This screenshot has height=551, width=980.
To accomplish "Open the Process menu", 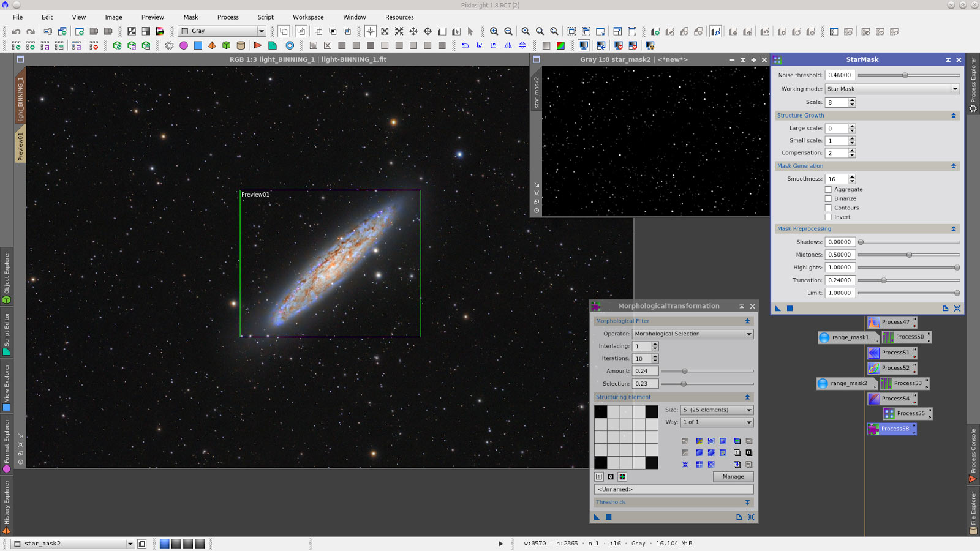I will [x=228, y=17].
